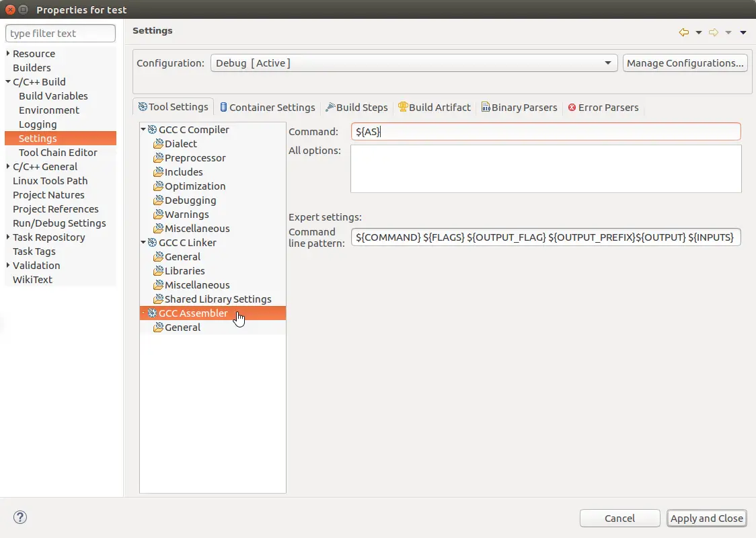Image resolution: width=756 pixels, height=538 pixels.
Task: Click the Warnings folder icon
Action: point(159,215)
